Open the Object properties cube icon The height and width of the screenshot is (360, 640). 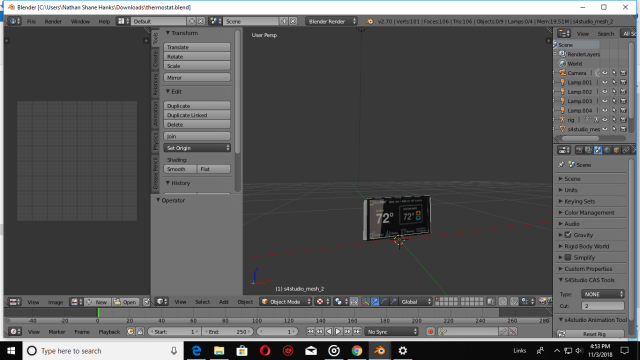(616, 150)
